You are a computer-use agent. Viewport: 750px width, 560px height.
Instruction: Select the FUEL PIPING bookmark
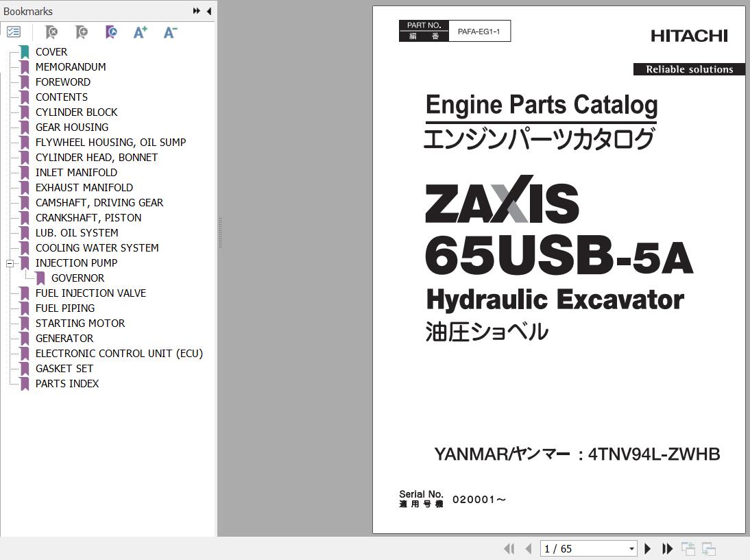(65, 308)
